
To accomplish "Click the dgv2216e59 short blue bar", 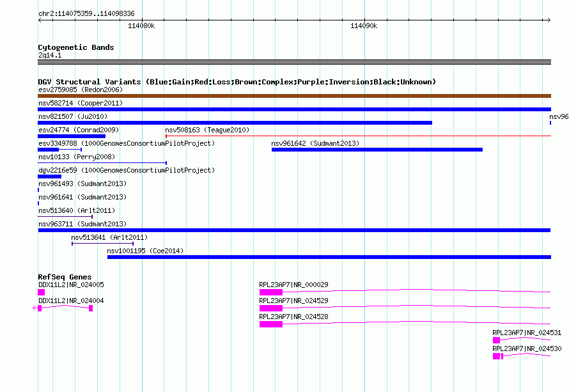I will click(49, 176).
